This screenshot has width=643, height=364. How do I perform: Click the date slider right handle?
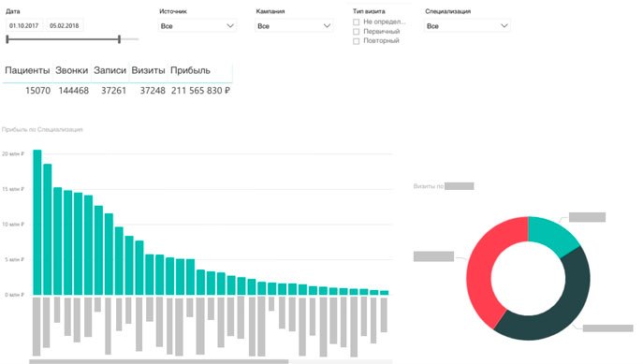119,39
